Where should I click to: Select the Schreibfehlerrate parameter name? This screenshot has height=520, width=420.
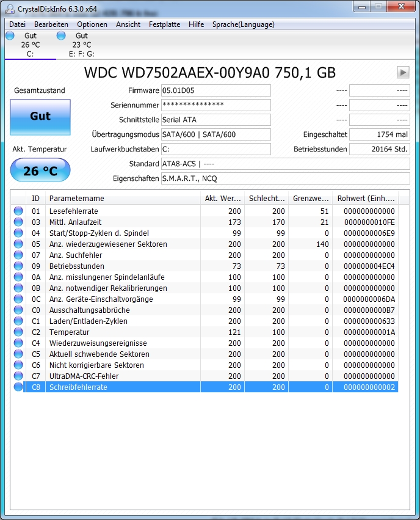pos(78,387)
